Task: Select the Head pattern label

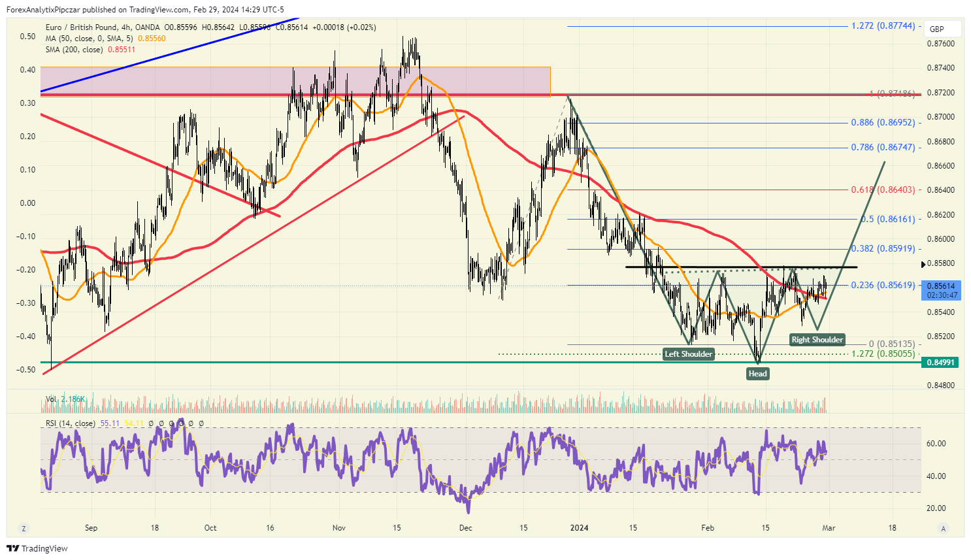Action: 758,374
